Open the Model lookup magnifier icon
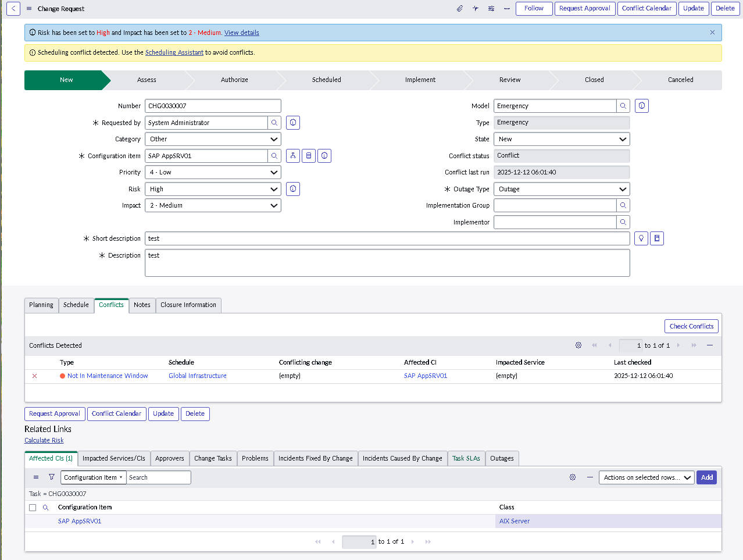743x560 pixels. (x=623, y=106)
